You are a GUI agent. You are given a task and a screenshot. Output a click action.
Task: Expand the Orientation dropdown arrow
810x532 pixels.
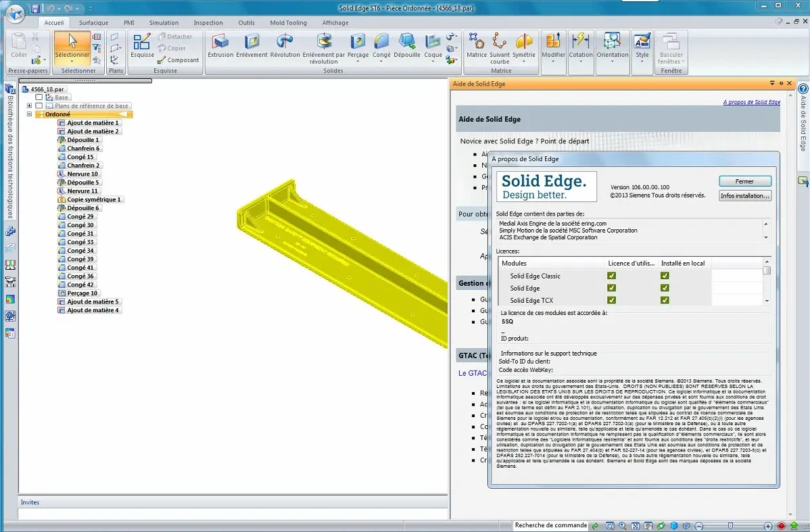pos(612,62)
